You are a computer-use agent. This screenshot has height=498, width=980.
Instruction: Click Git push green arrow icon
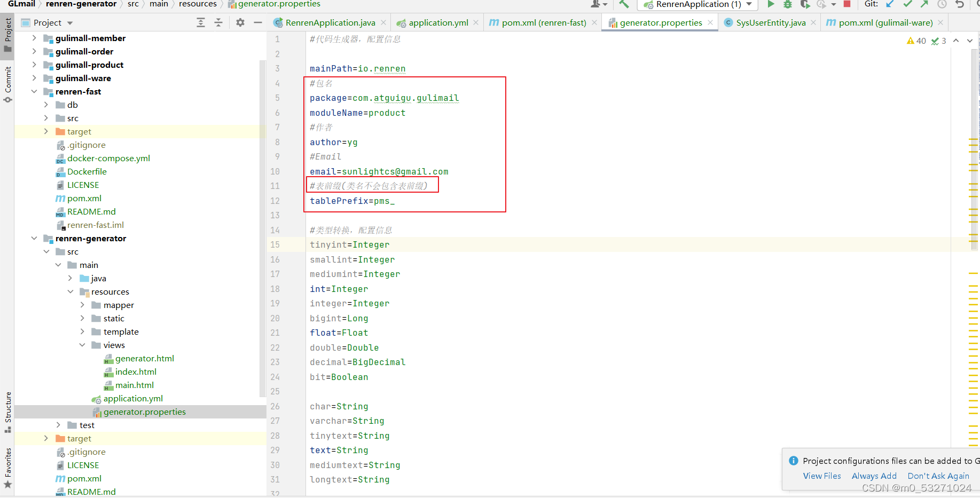point(924,4)
